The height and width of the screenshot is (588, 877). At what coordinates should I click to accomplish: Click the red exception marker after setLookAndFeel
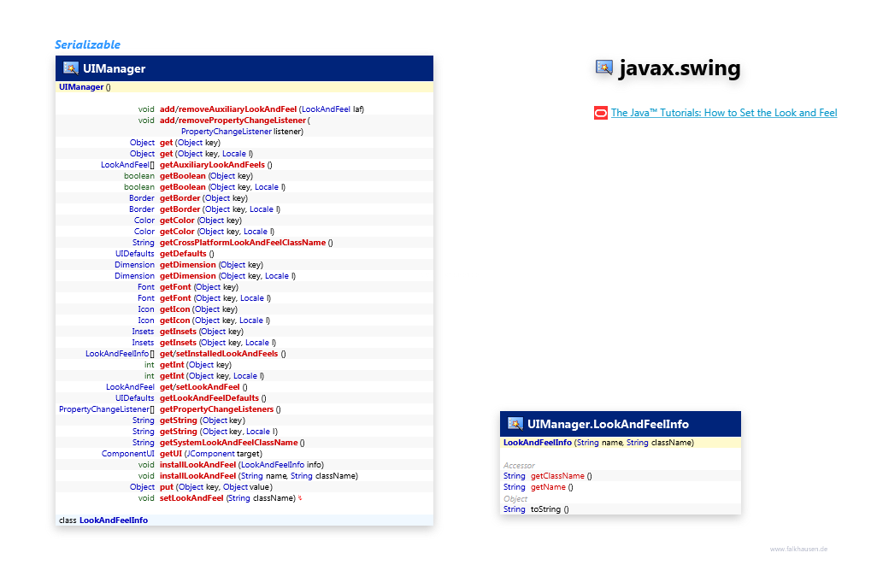(300, 498)
